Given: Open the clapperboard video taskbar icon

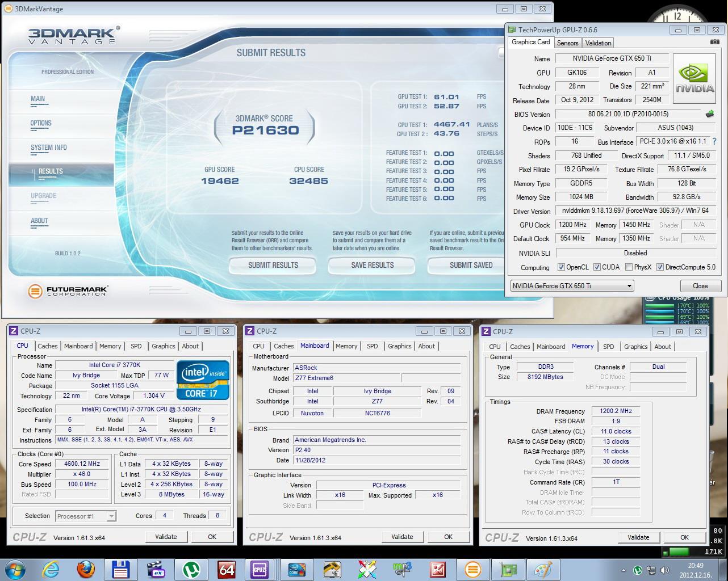Looking at the screenshot, I should coord(156,569).
